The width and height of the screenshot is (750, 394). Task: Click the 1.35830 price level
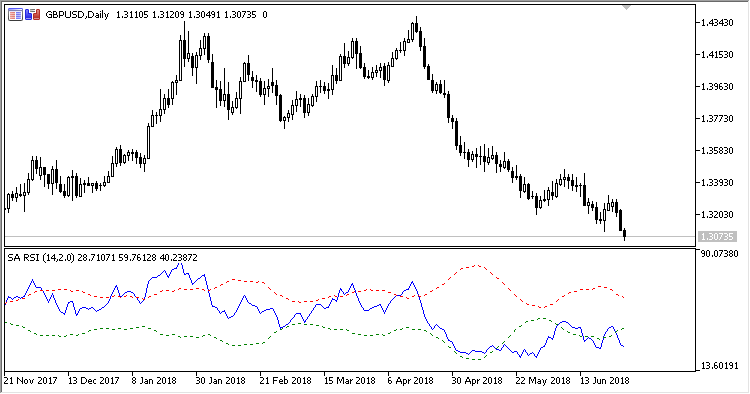coord(717,151)
